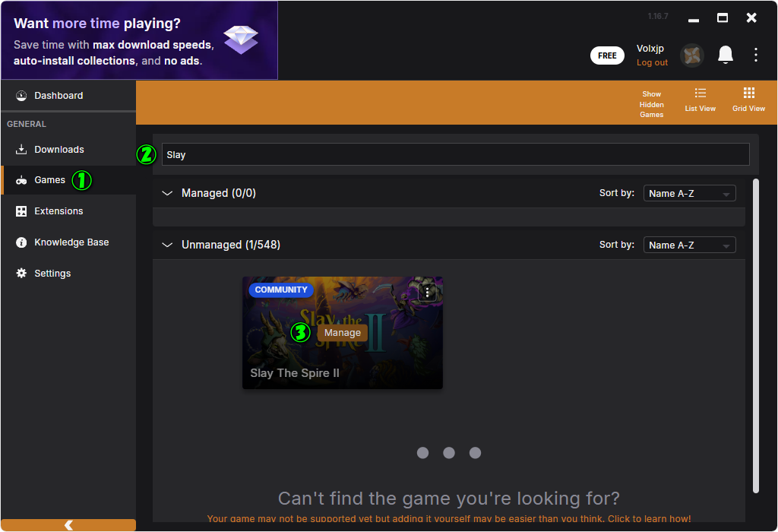Click the user profile avatar
Viewport: 778px width, 532px height.
[x=691, y=55]
